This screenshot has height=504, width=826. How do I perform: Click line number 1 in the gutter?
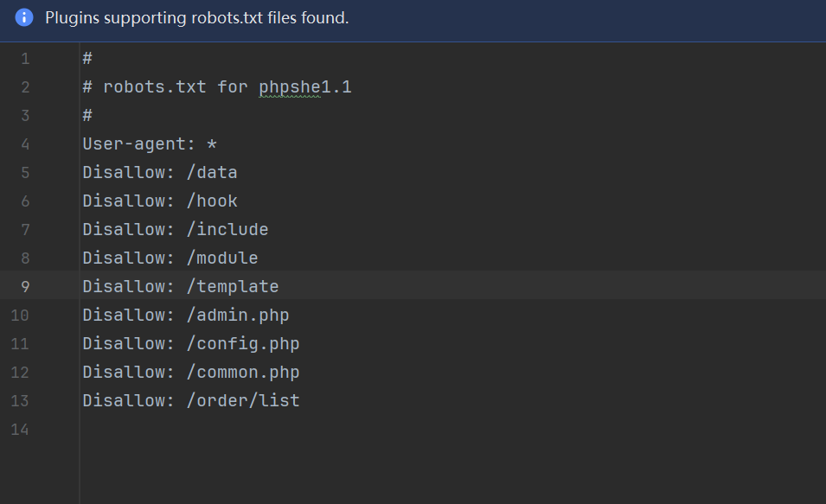tap(24, 59)
